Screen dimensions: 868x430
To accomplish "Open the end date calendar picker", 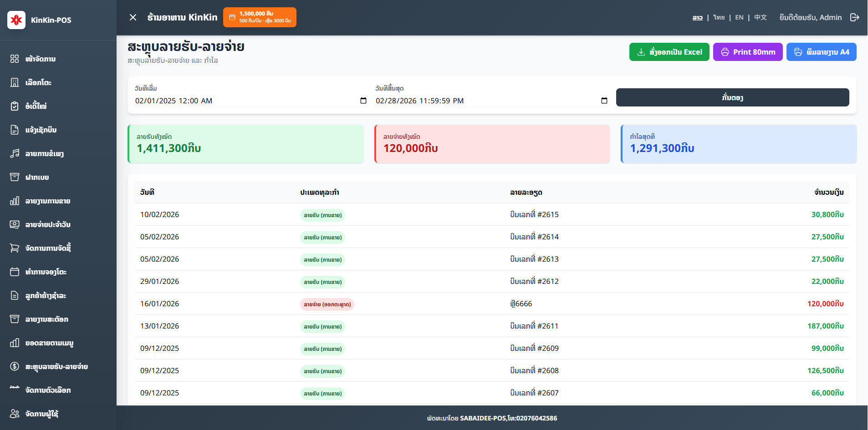I will point(604,101).
